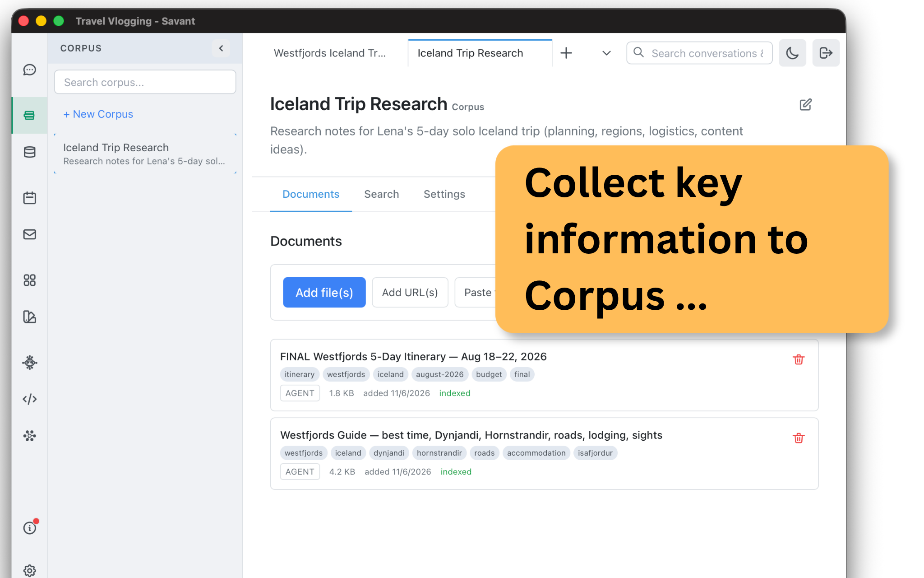This screenshot has width=924, height=578.
Task: Click the Paste button
Action: coord(476,293)
